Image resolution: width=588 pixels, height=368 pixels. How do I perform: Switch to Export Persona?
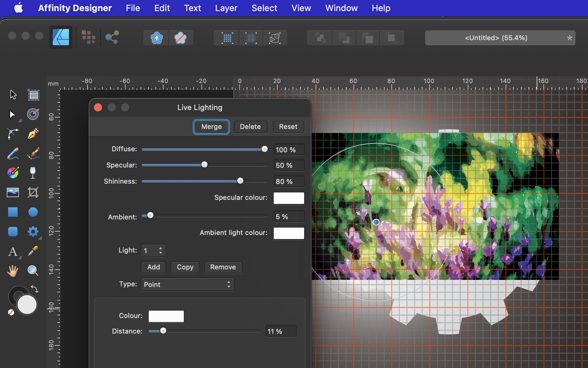pos(112,37)
